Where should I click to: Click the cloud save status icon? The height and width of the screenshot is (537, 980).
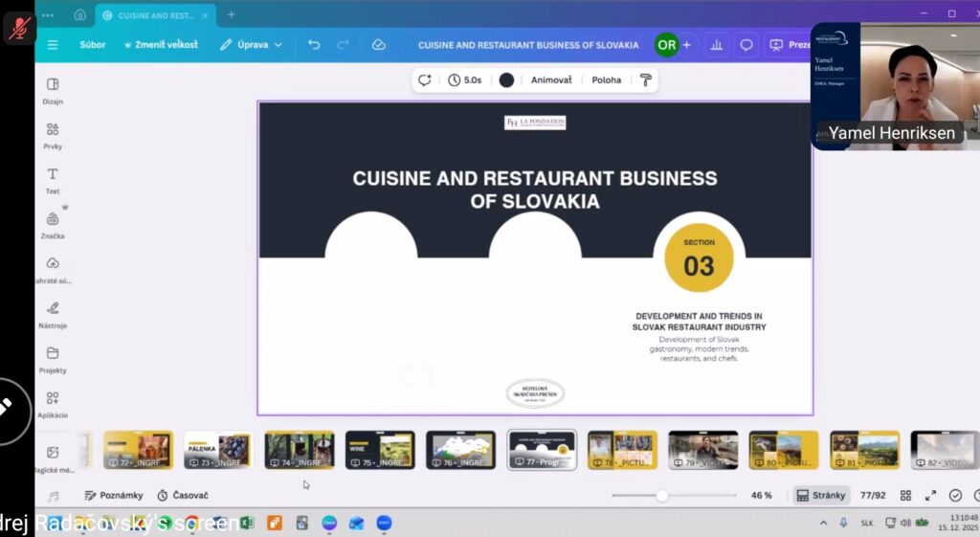click(379, 45)
